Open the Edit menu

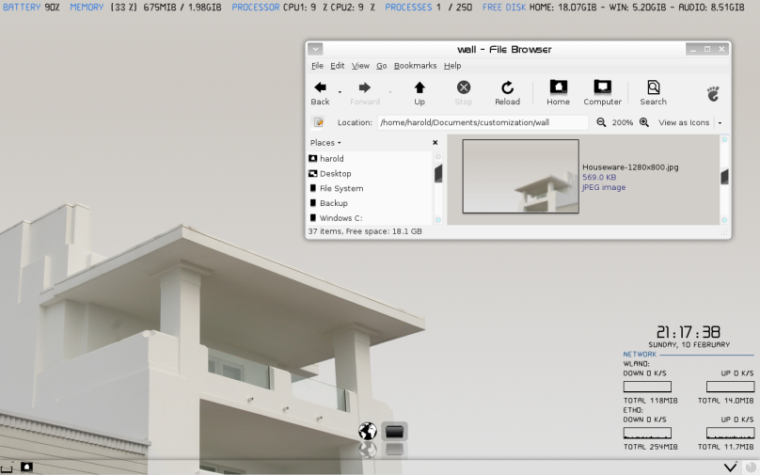tap(337, 65)
